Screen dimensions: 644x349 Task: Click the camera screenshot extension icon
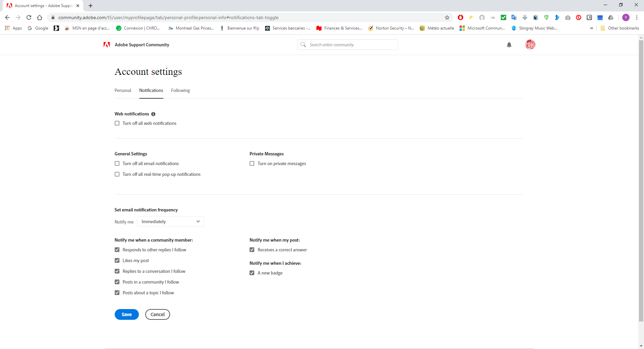coord(568,17)
